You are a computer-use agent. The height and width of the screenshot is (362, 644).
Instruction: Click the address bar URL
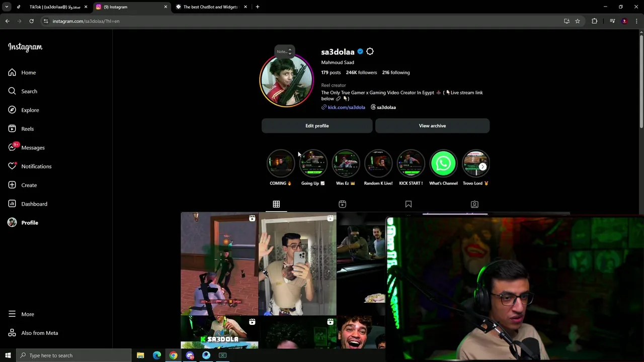(86, 21)
